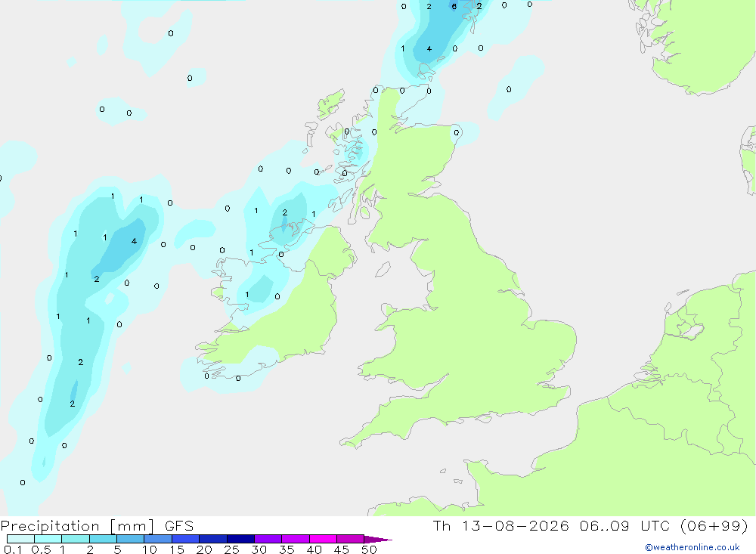Click the 2–5 mm legend color swatch
Viewport: 756px width, 554px height.
click(x=103, y=539)
